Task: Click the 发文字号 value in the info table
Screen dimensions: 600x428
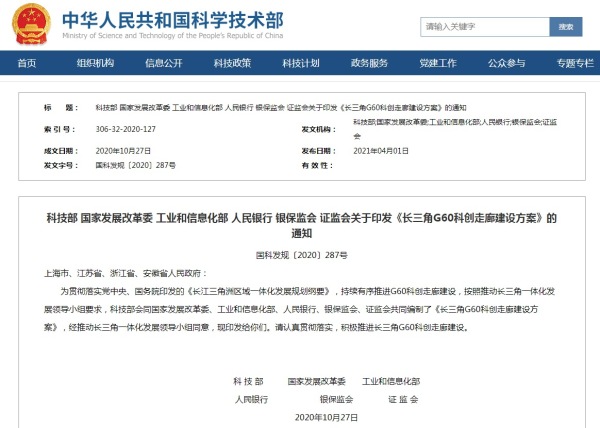Action: pyautogui.click(x=135, y=165)
